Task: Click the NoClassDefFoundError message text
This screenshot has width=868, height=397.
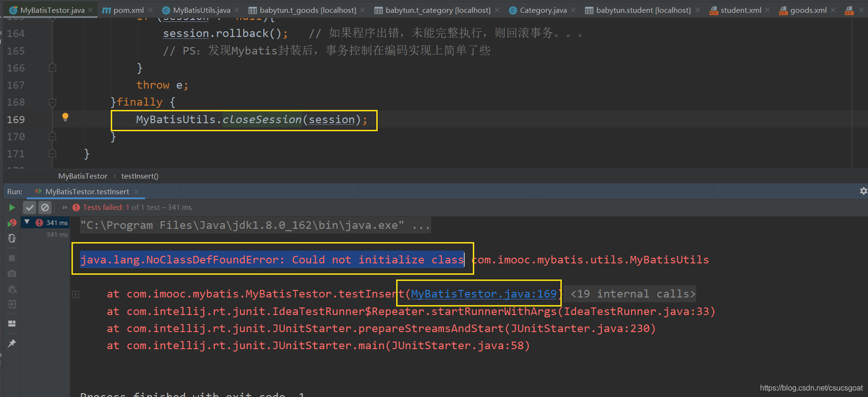Action: 272,260
